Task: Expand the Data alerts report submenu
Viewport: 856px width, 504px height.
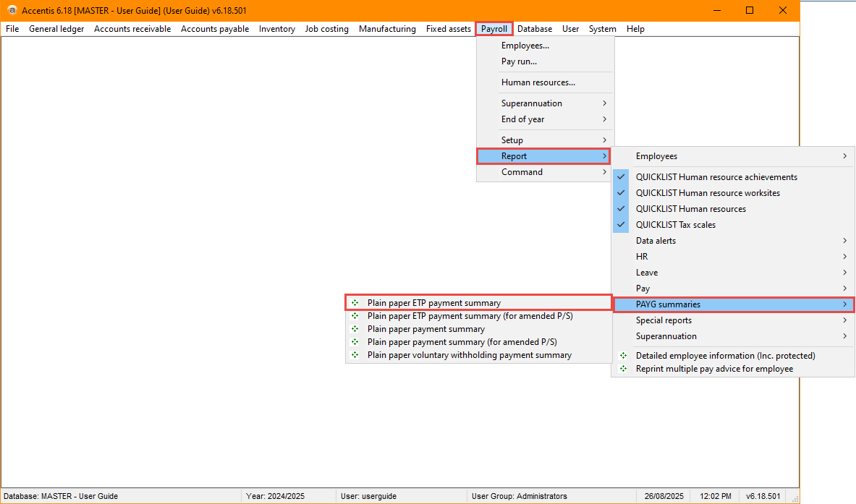Action: tap(732, 241)
